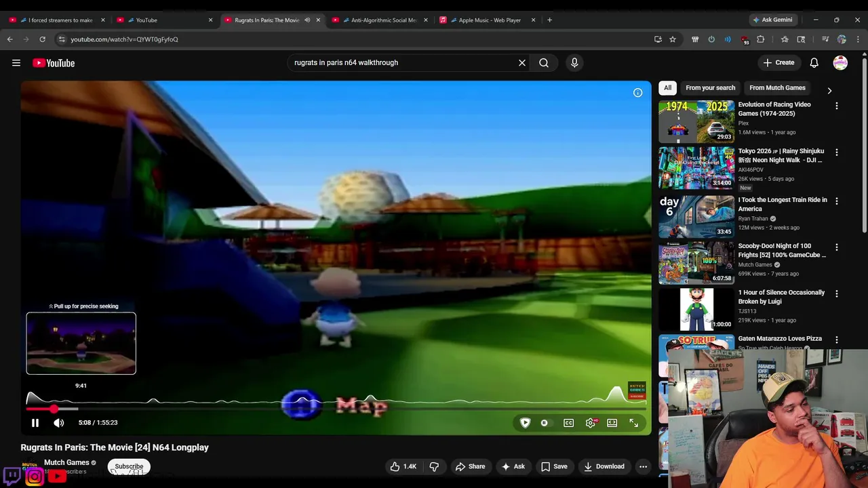Open options for Longest Train Ride video

pos(836,201)
